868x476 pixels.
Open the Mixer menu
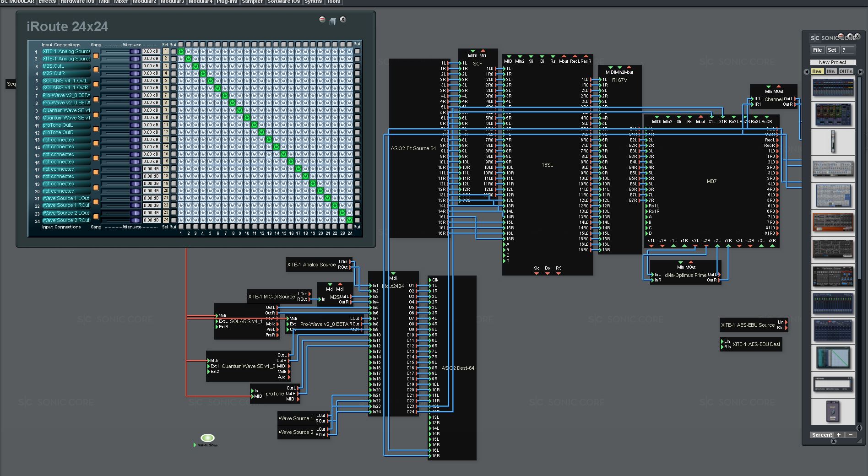tap(121, 2)
